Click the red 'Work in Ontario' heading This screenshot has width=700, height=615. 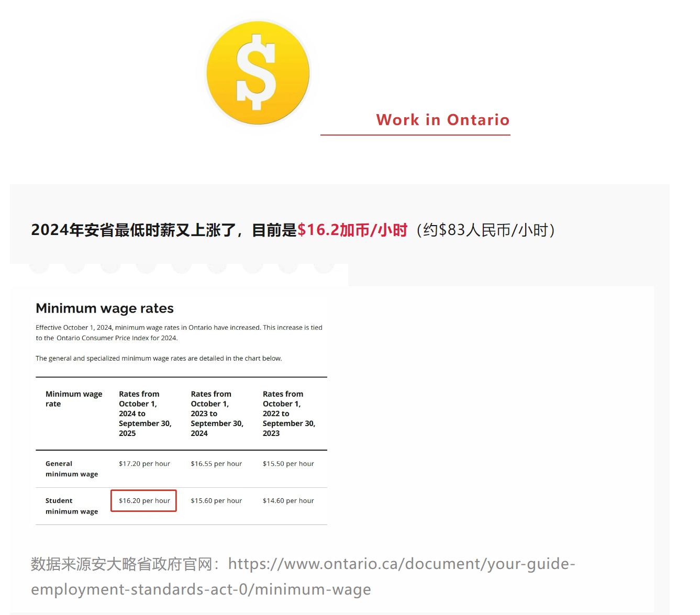point(442,120)
